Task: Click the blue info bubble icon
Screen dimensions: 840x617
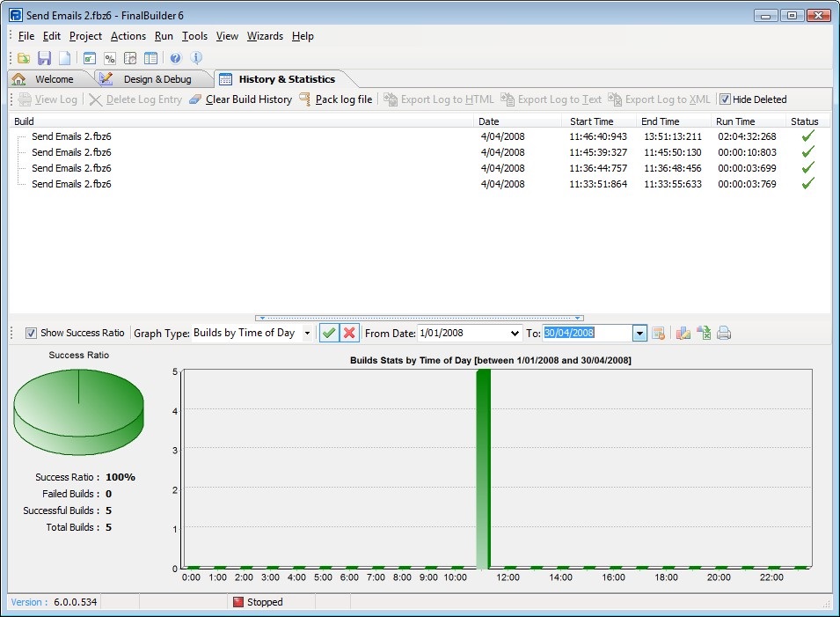Action: pos(196,58)
